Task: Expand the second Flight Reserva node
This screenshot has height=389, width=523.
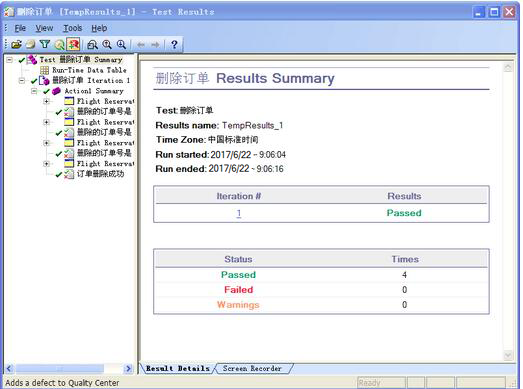Action: click(x=47, y=122)
